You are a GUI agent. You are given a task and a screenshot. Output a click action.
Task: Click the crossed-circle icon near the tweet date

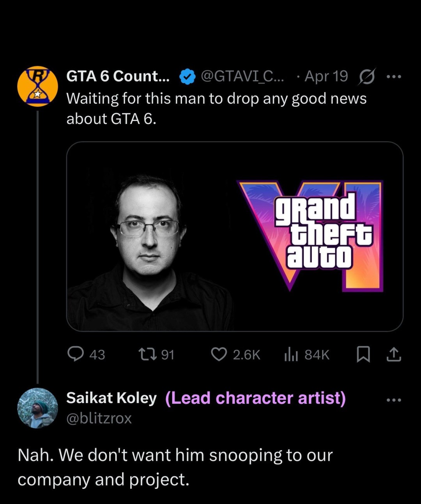365,77
